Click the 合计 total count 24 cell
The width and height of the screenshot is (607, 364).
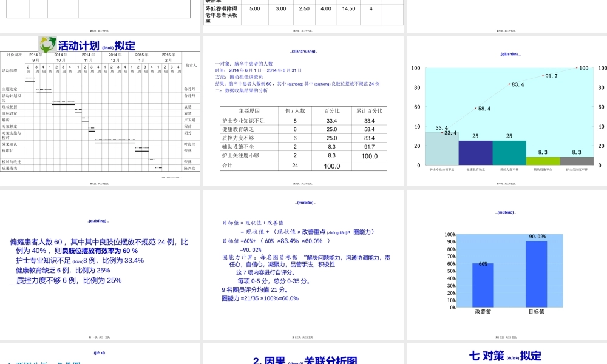(x=295, y=166)
